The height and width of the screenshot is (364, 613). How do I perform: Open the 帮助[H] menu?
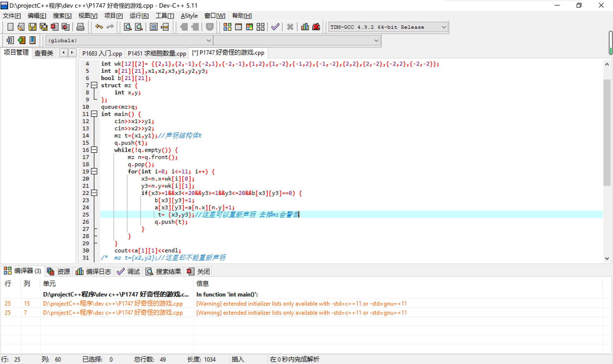pyautogui.click(x=242, y=16)
